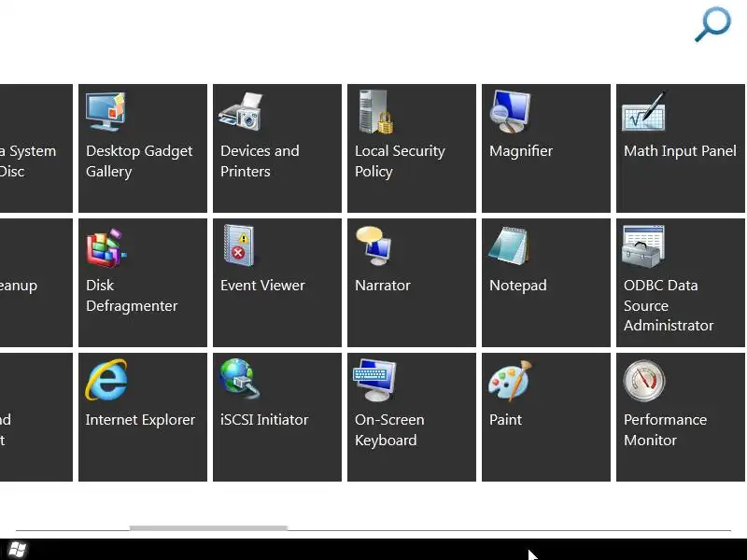This screenshot has height=560, width=747.
Task: Click the 'Narrator' label text
Action: (383, 286)
